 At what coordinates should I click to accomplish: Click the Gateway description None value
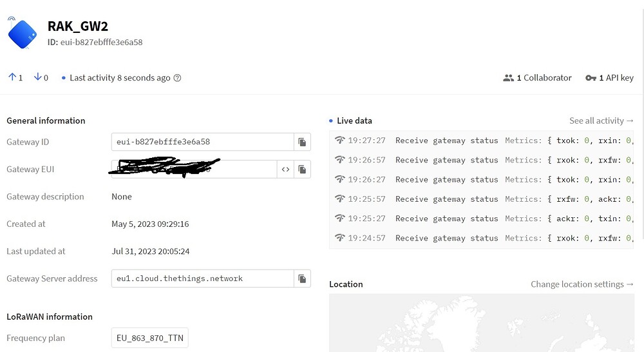click(x=122, y=197)
